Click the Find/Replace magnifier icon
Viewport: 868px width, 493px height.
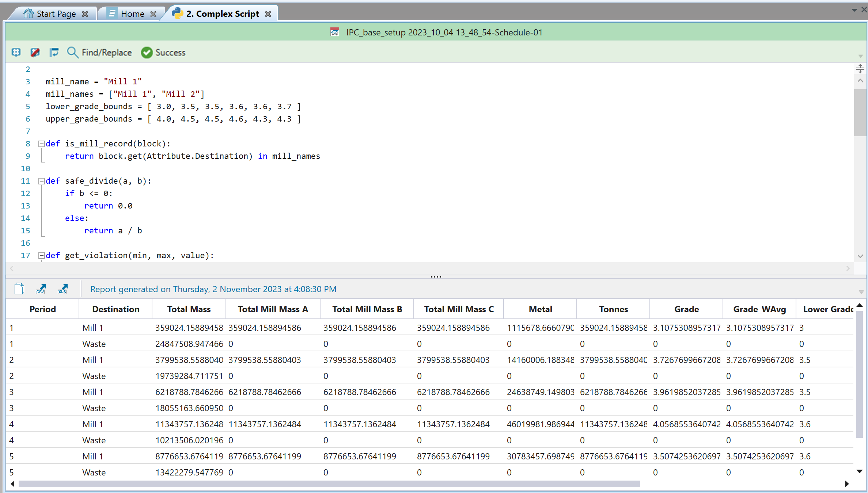click(x=72, y=52)
